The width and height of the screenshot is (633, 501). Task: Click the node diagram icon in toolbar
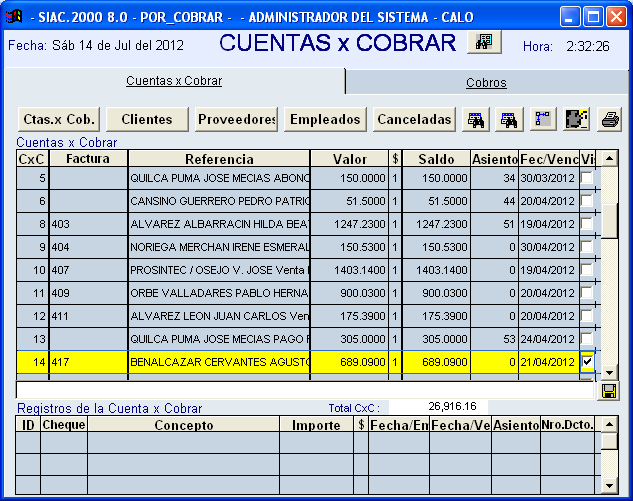point(543,120)
